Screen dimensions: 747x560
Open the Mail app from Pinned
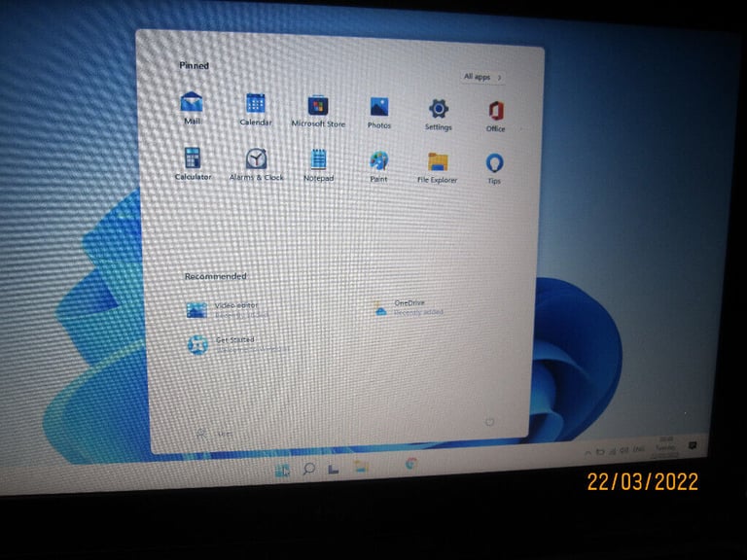pyautogui.click(x=192, y=108)
